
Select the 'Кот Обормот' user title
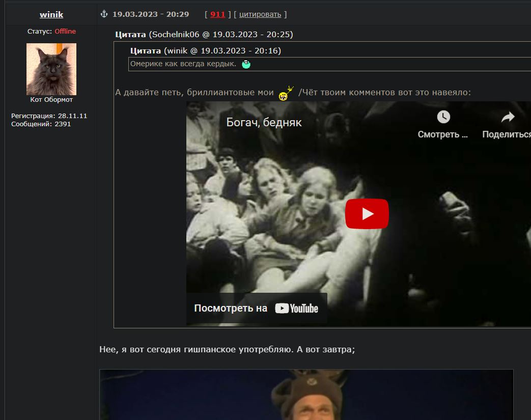point(51,100)
